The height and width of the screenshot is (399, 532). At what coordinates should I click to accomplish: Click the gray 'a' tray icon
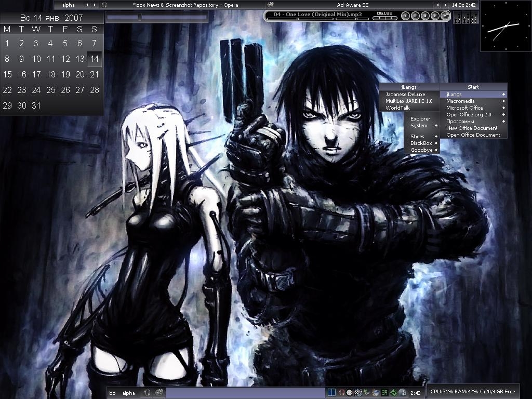403,393
